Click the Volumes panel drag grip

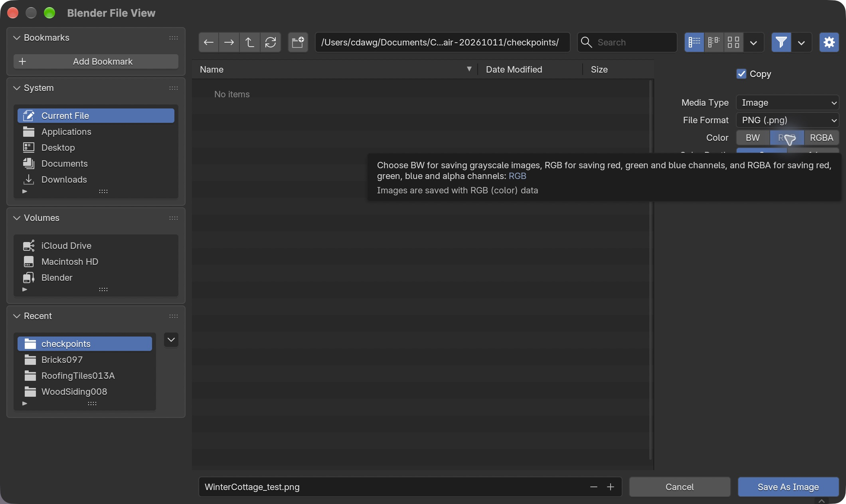[174, 218]
